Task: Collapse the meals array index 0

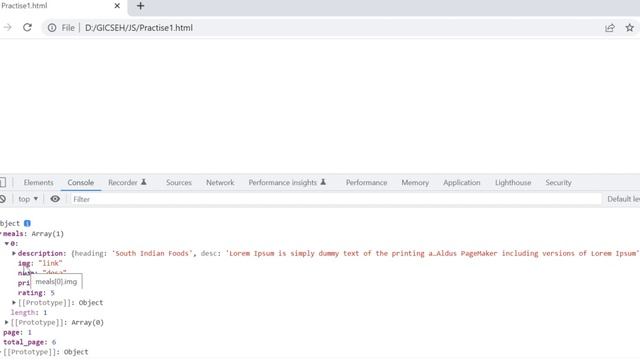Action: (7, 244)
